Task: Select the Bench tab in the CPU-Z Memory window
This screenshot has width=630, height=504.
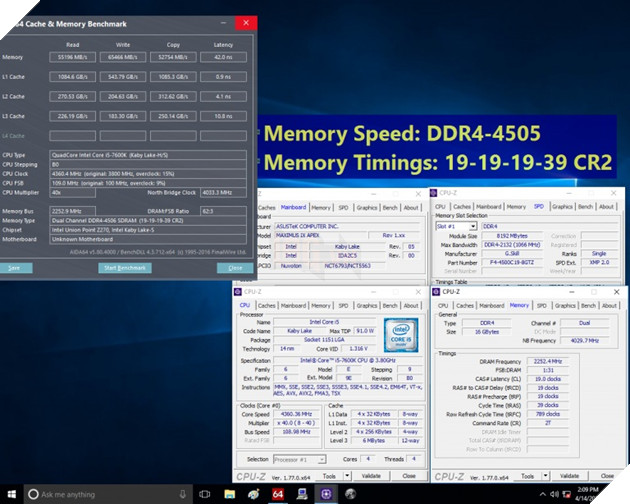Action: [x=588, y=306]
